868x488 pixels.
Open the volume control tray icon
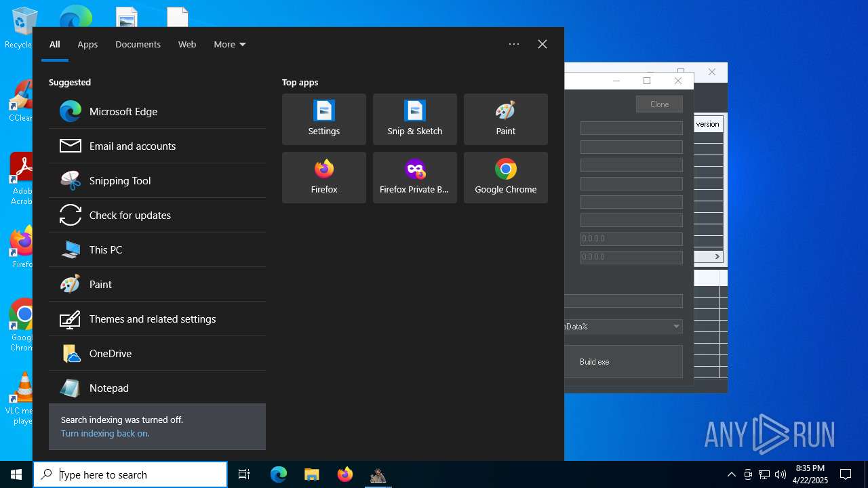pyautogui.click(x=781, y=474)
